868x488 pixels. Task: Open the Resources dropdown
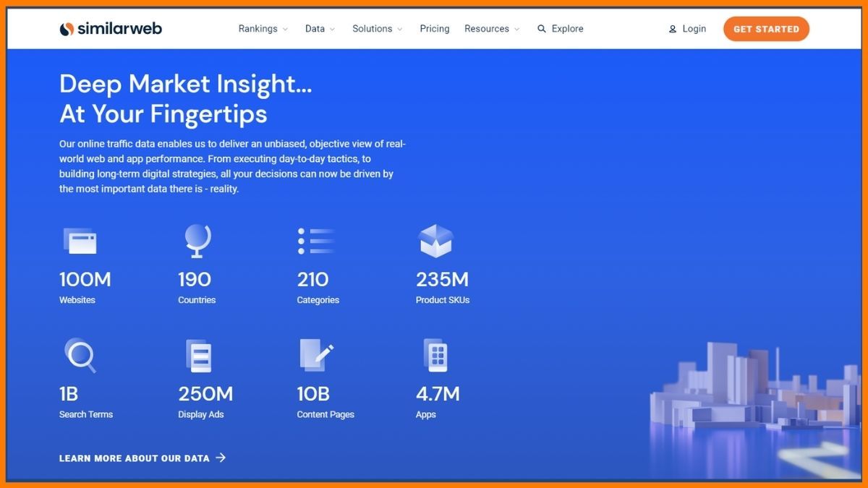tap(486, 28)
